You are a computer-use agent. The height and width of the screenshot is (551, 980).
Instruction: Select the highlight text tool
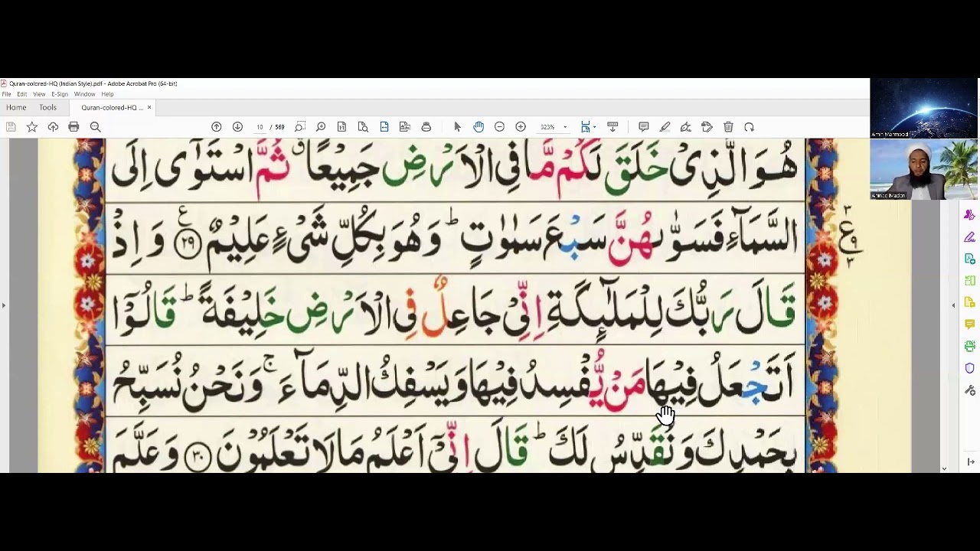(x=665, y=127)
